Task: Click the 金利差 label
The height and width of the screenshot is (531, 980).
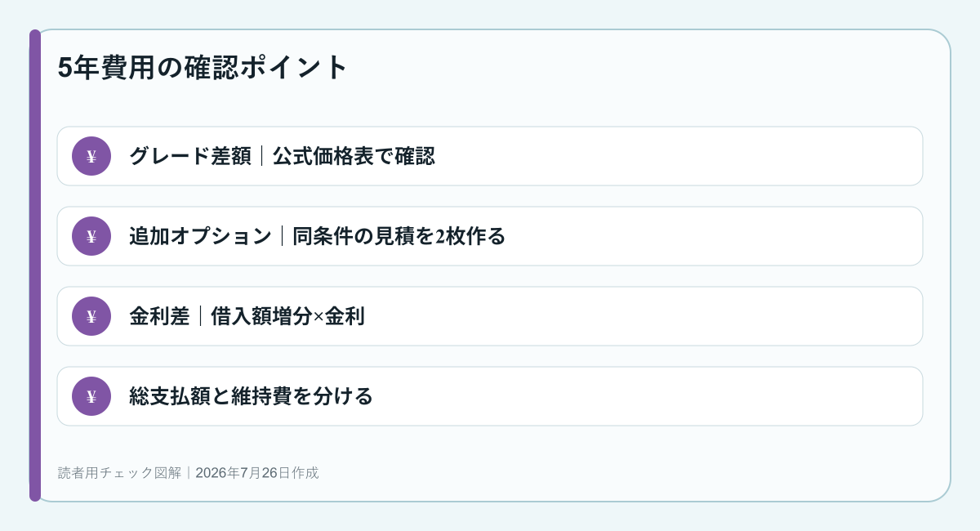Action: pyautogui.click(x=159, y=316)
